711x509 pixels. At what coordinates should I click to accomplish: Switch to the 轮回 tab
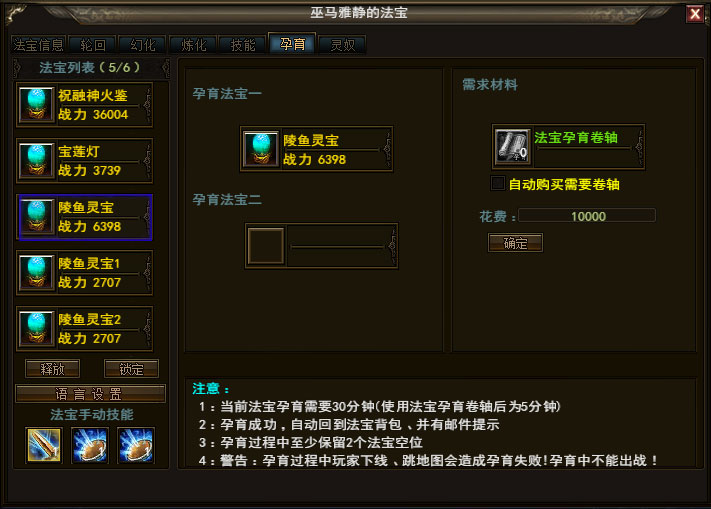(93, 45)
